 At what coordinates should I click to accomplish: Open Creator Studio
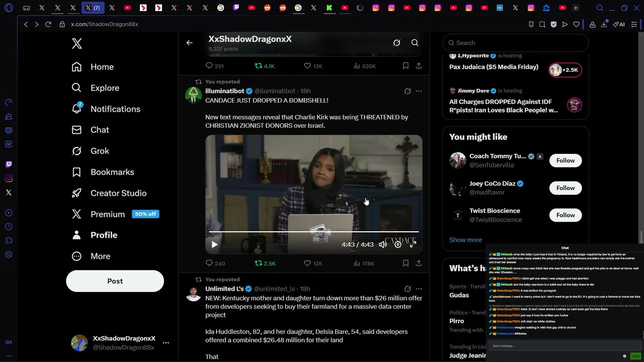(x=109, y=193)
